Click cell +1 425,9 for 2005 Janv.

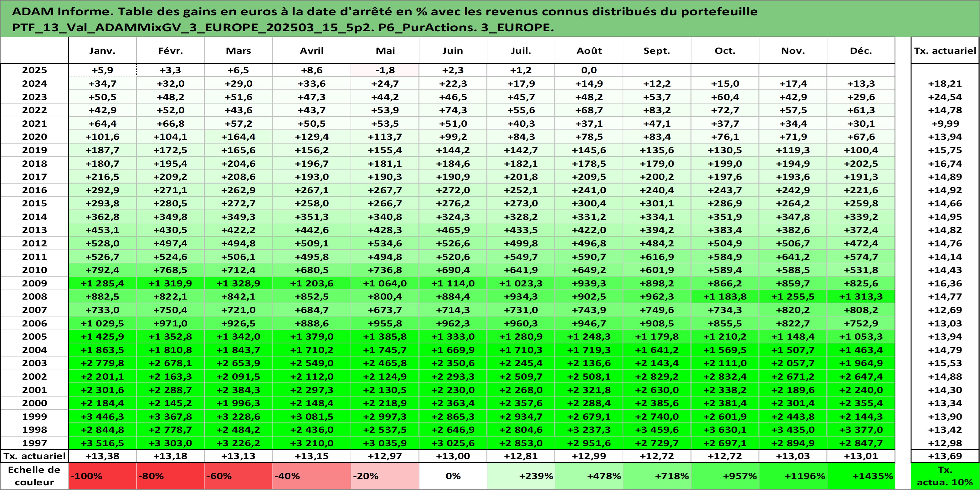[x=102, y=336]
